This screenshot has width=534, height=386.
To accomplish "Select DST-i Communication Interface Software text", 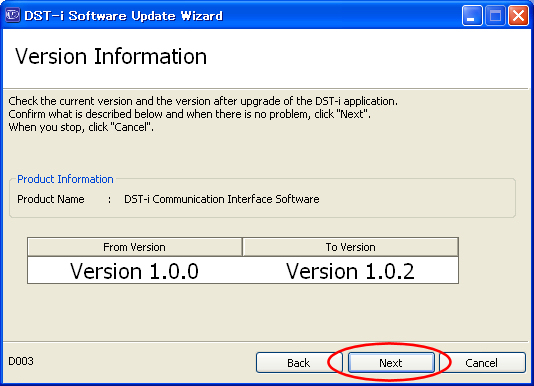I will pos(222,199).
